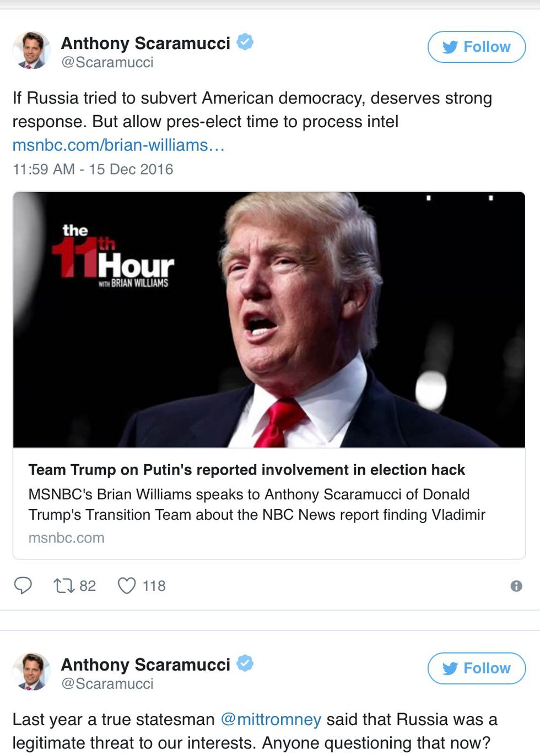Click the 82 retweets count

click(x=88, y=586)
